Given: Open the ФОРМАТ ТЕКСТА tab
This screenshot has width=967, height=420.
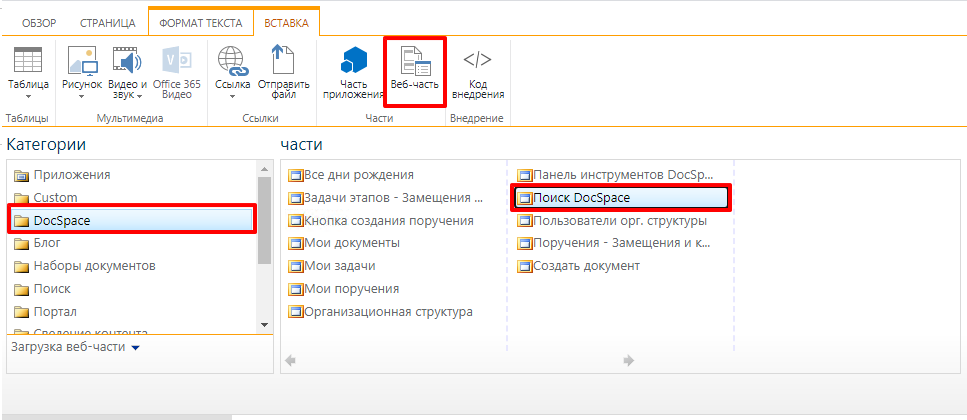Looking at the screenshot, I should tap(201, 23).
